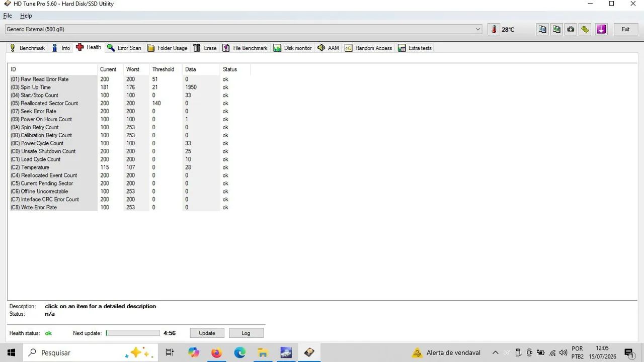This screenshot has height=362, width=644.
Task: Click the Update button
Action: 207,333
